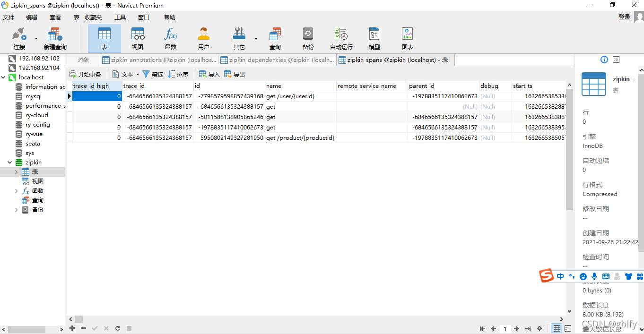The height and width of the screenshot is (334, 644).
Task: Click the 排序 (Sort) button
Action: (178, 74)
